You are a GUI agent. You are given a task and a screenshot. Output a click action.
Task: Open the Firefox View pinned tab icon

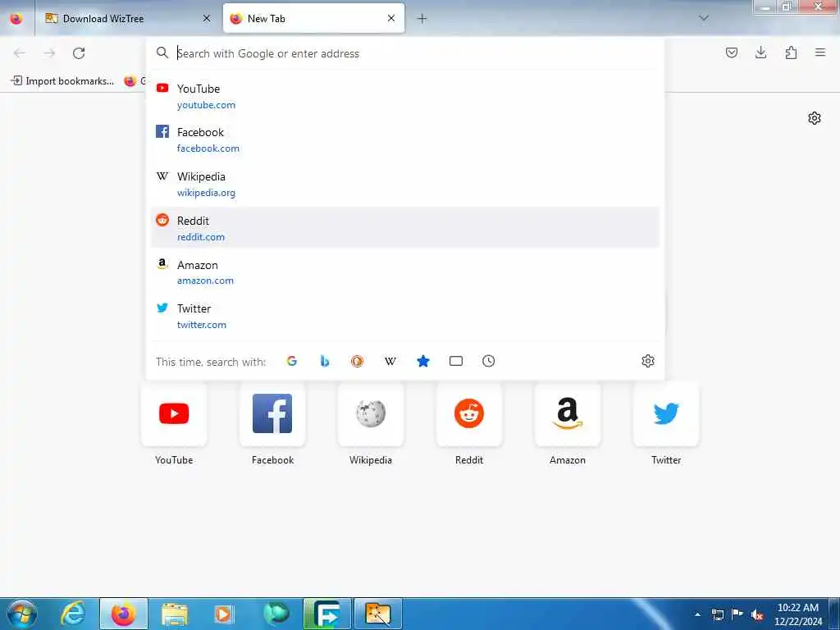click(16, 18)
